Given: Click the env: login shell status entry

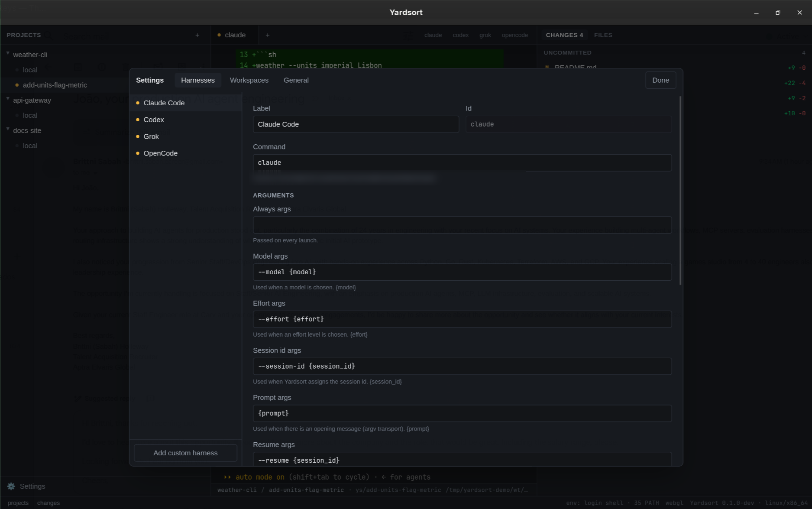Looking at the screenshot, I should pos(595,503).
